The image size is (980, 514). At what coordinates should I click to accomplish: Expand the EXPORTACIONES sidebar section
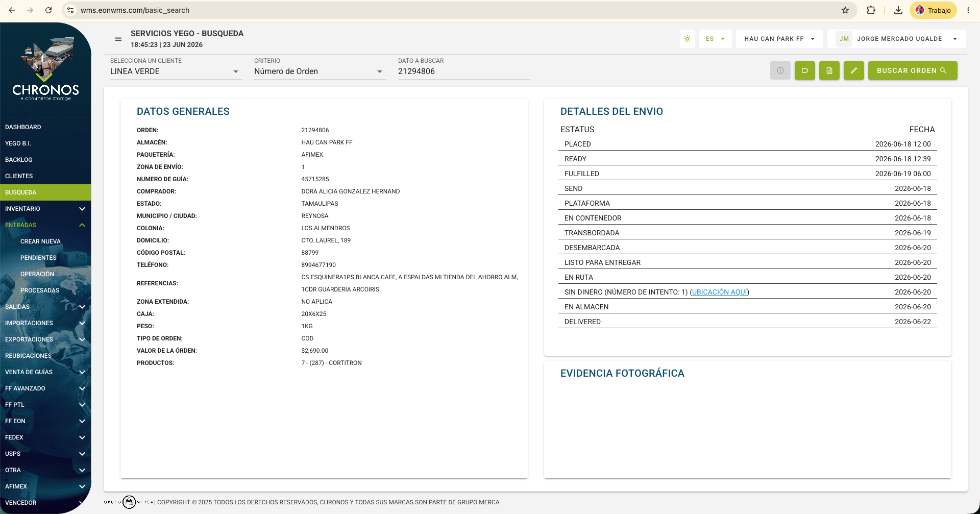[45, 339]
